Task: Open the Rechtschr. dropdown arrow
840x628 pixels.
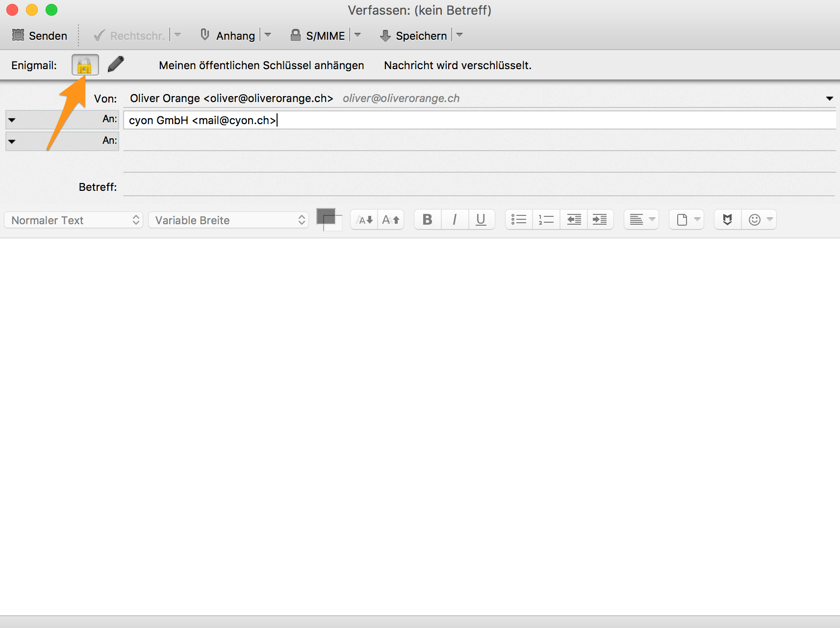Action: [178, 35]
